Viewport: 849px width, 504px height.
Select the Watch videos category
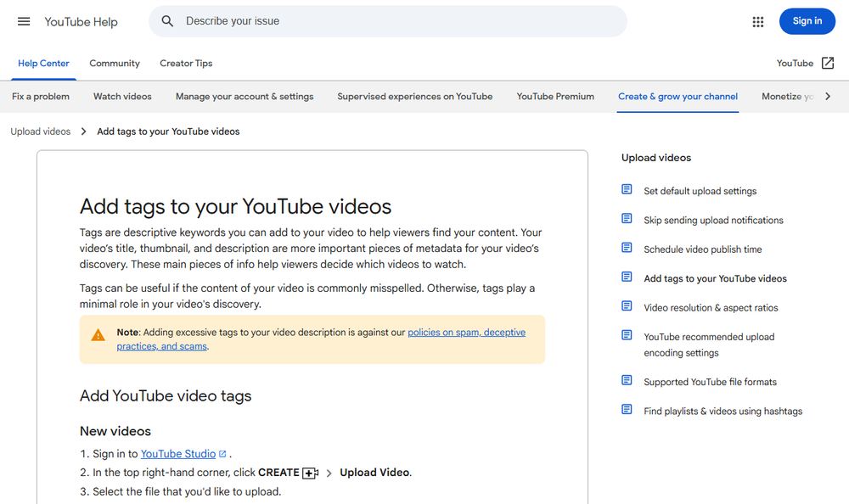pos(122,97)
